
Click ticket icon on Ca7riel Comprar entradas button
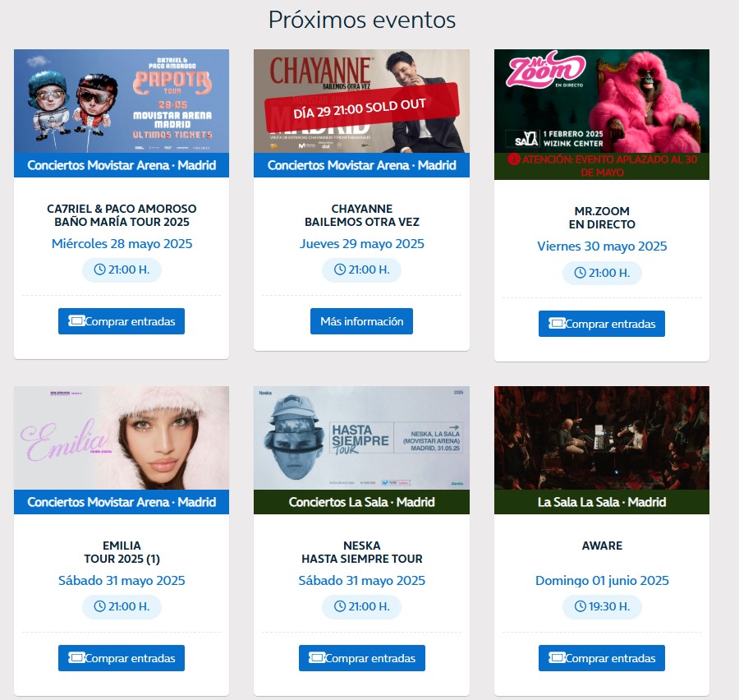tap(76, 321)
